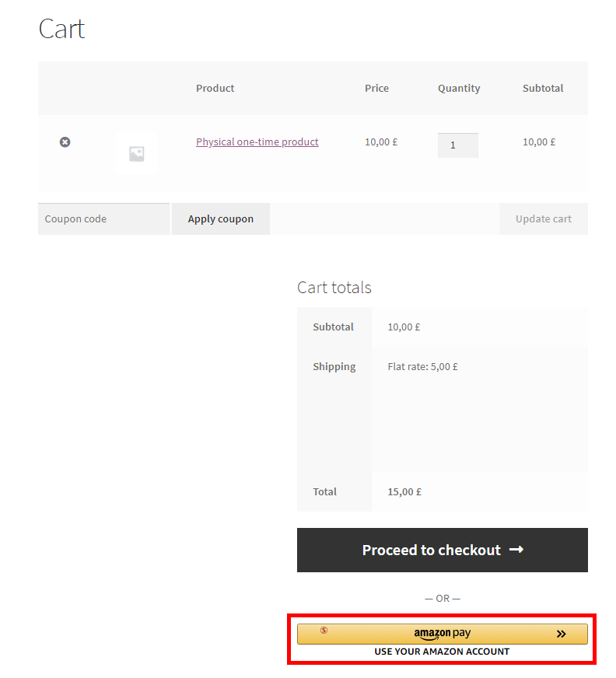Screen dimensions: 616x678
Task: Click the double-chevron on the Amazon Pay button
Action: click(x=562, y=634)
